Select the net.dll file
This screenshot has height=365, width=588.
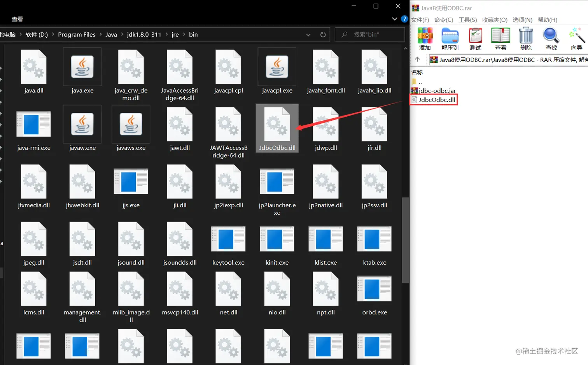228,294
